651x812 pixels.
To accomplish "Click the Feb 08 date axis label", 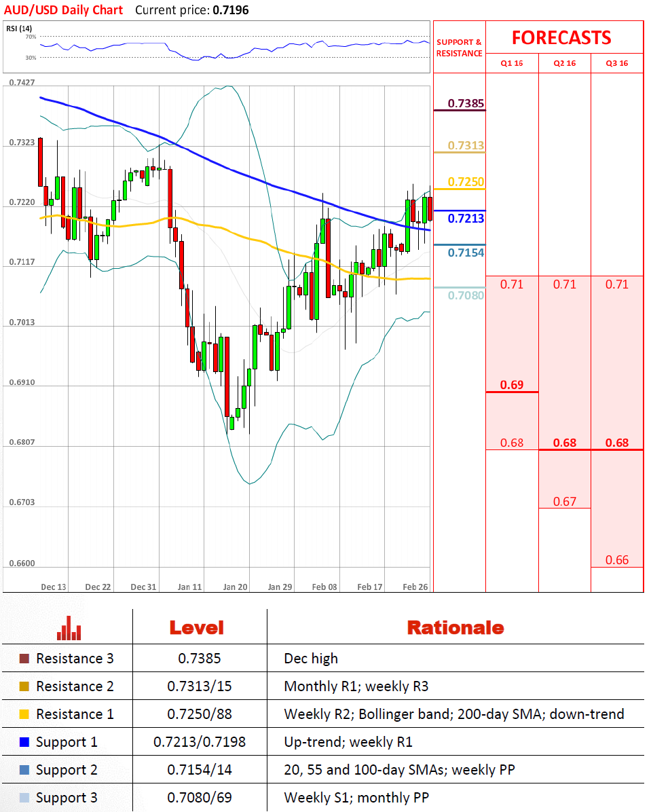I will (x=324, y=587).
